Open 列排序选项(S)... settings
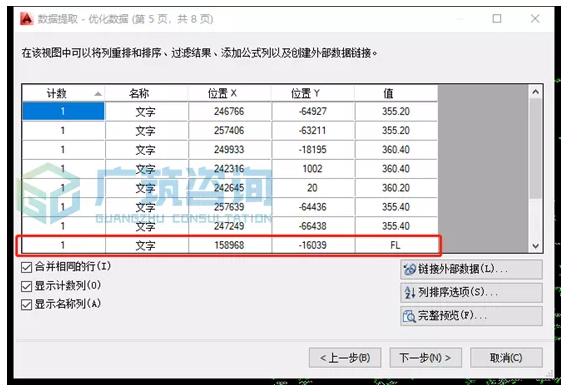Viewport: 571px width, 392px height. pos(471,292)
